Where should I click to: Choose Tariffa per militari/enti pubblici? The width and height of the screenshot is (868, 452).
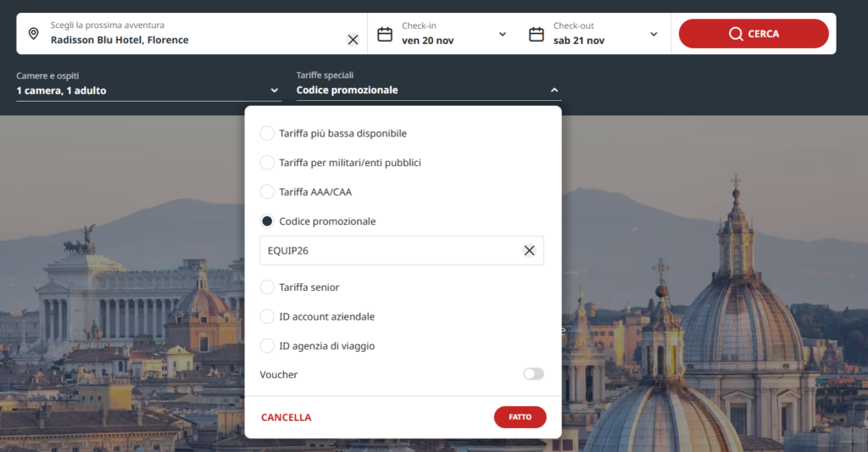(267, 163)
